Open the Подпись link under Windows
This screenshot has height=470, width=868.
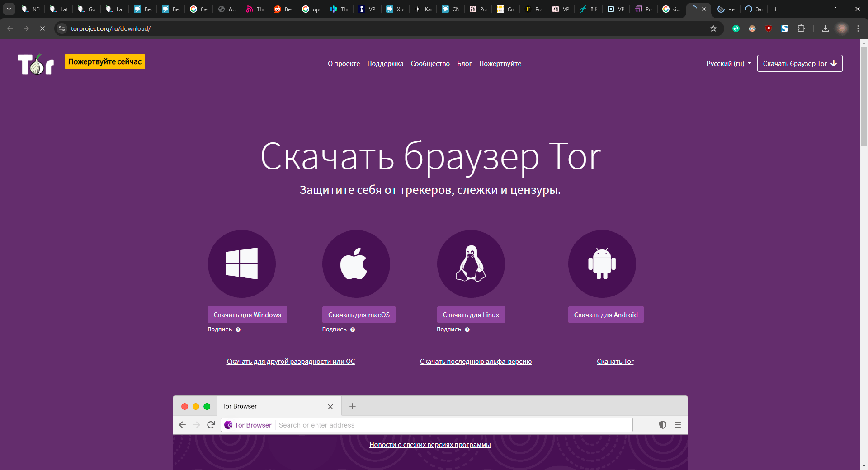point(220,329)
